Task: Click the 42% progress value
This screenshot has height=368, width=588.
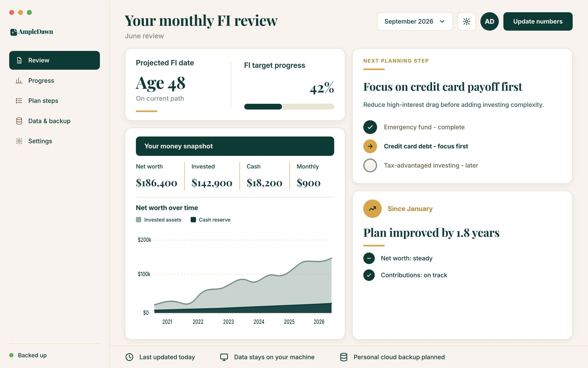Action: click(322, 88)
